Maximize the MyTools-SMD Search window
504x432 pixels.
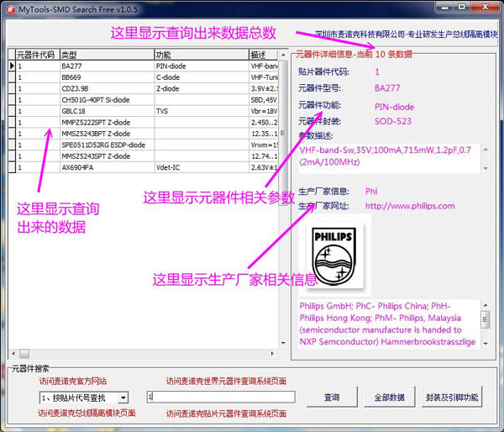click(462, 7)
